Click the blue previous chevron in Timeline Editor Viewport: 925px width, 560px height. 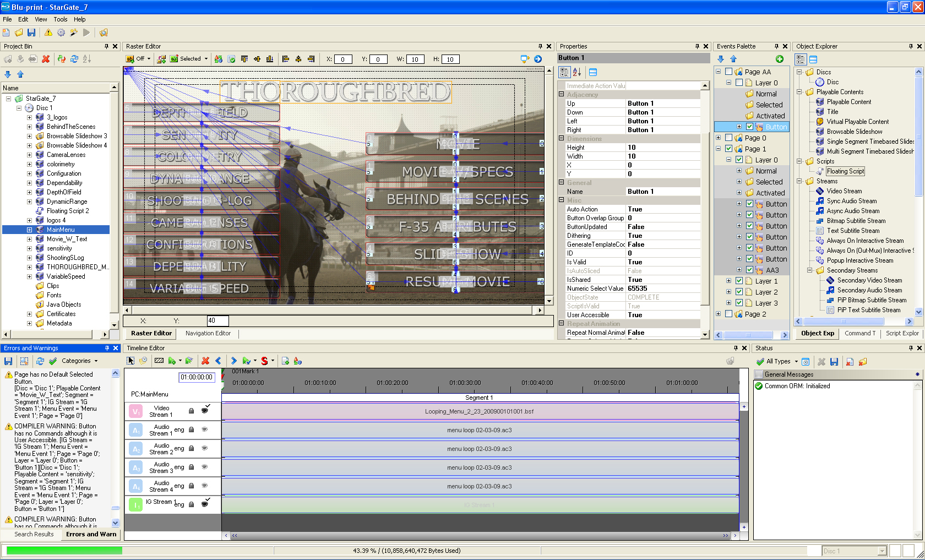pos(218,361)
